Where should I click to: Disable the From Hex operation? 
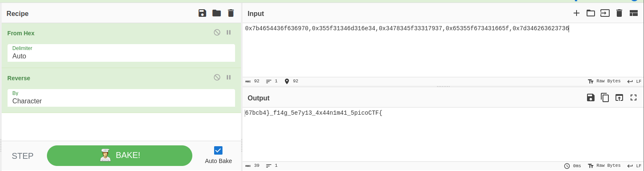click(217, 32)
